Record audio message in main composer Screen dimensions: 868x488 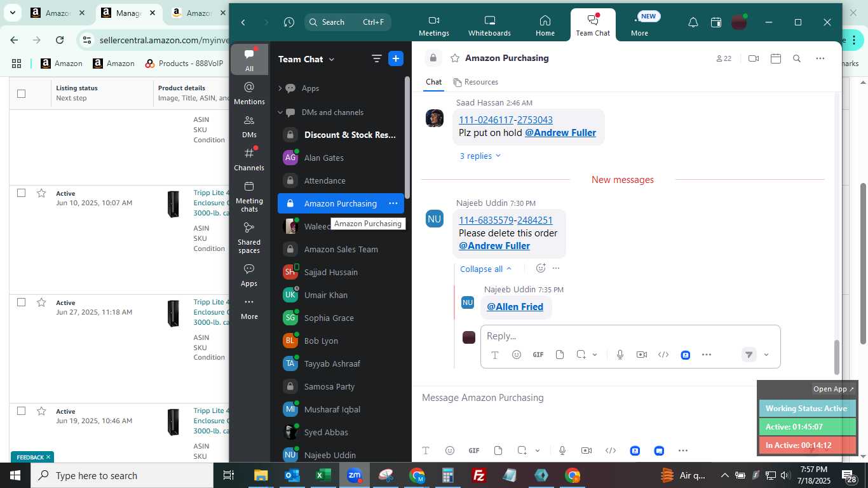coord(562,451)
